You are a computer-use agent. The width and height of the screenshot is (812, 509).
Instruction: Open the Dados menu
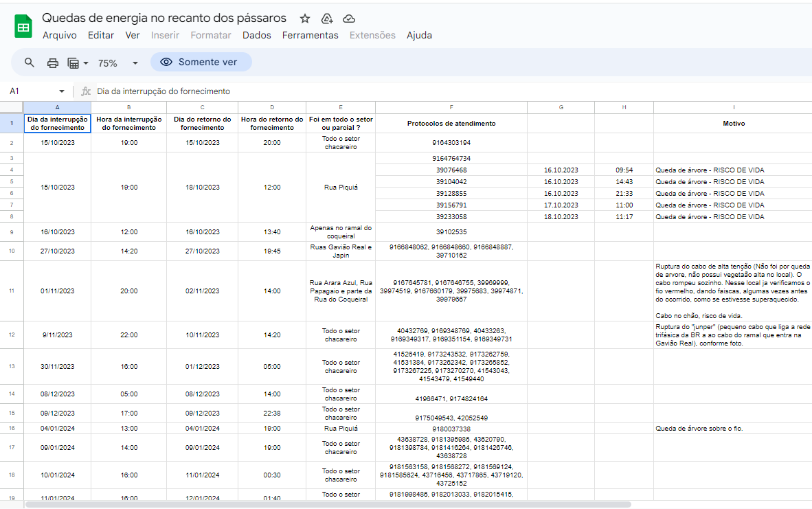[x=256, y=35]
